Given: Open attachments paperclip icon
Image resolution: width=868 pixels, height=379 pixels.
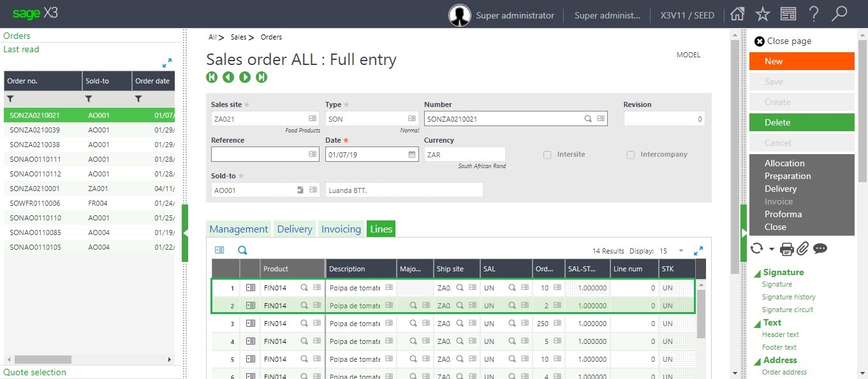Looking at the screenshot, I should tap(803, 249).
